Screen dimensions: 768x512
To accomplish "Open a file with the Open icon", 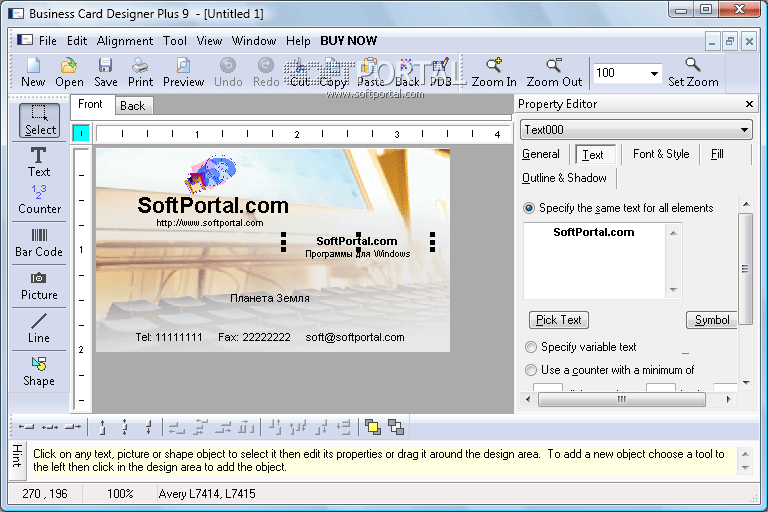I will (69, 72).
